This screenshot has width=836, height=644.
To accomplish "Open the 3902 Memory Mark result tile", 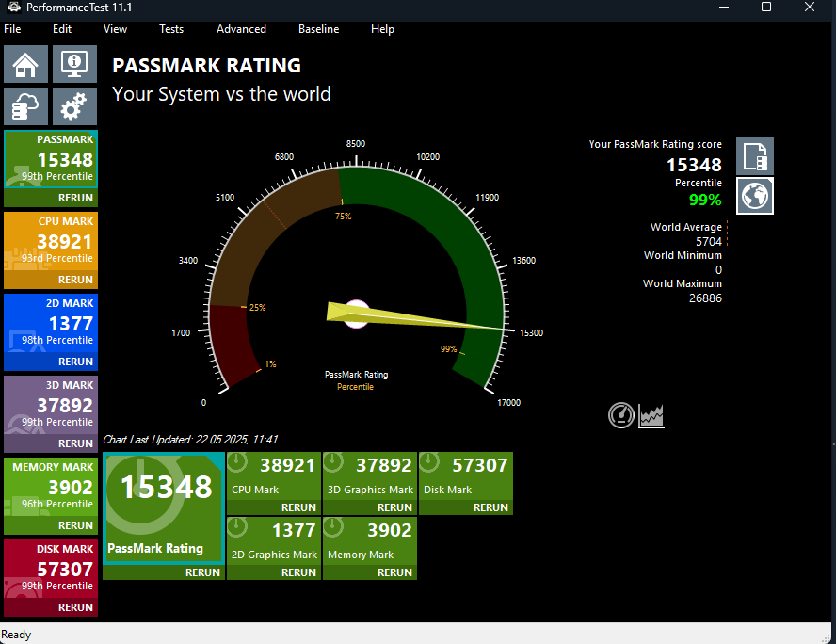I will tap(370, 541).
